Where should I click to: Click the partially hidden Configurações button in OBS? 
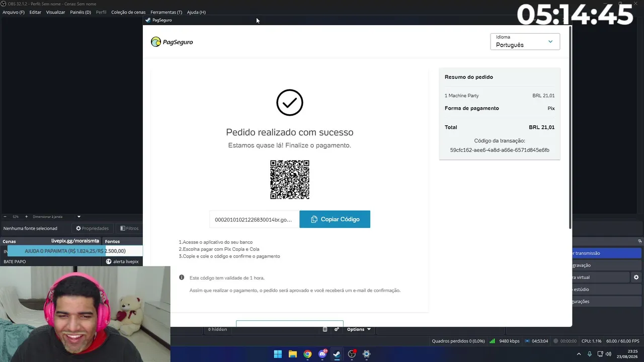(x=607, y=302)
